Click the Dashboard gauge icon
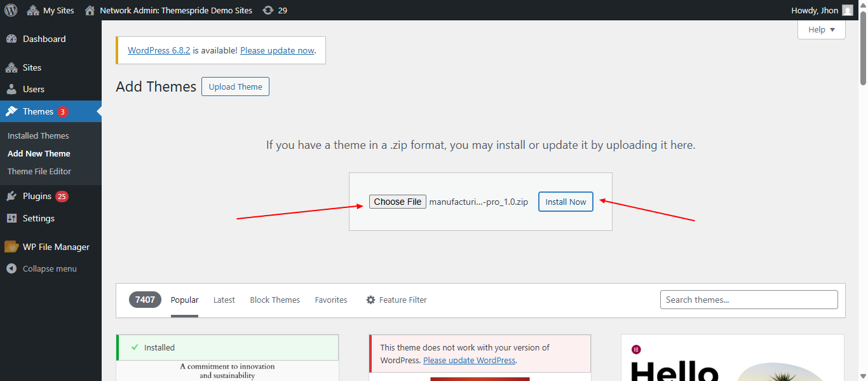 pos(11,39)
